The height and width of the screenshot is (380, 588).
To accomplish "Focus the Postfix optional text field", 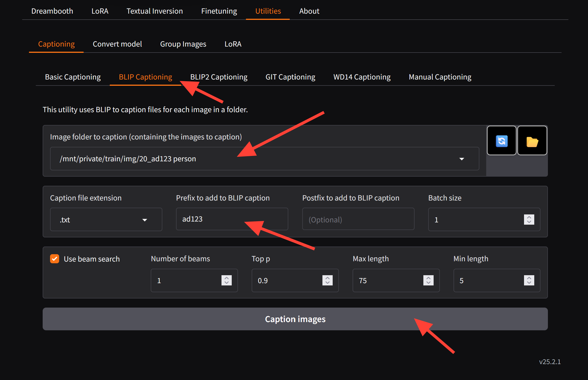I will 358,220.
